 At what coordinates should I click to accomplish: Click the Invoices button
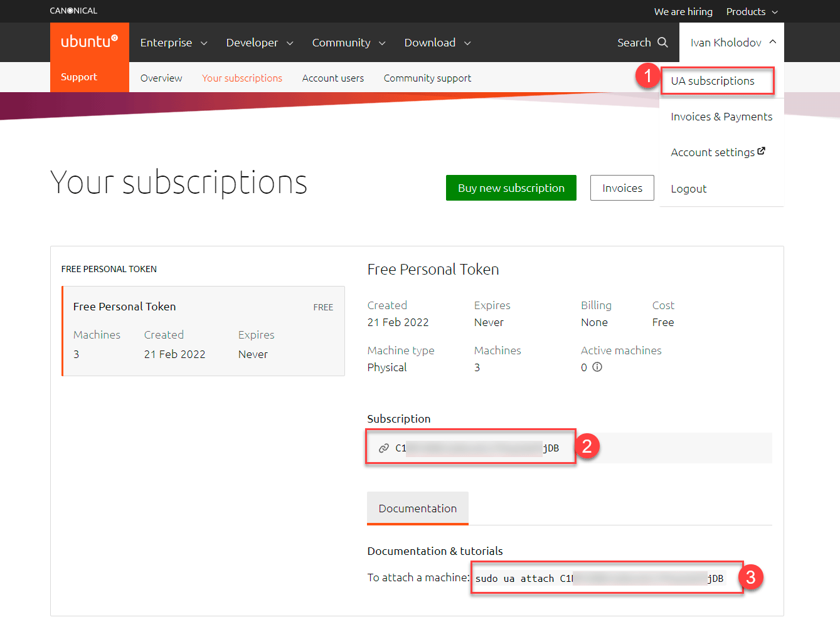click(622, 188)
